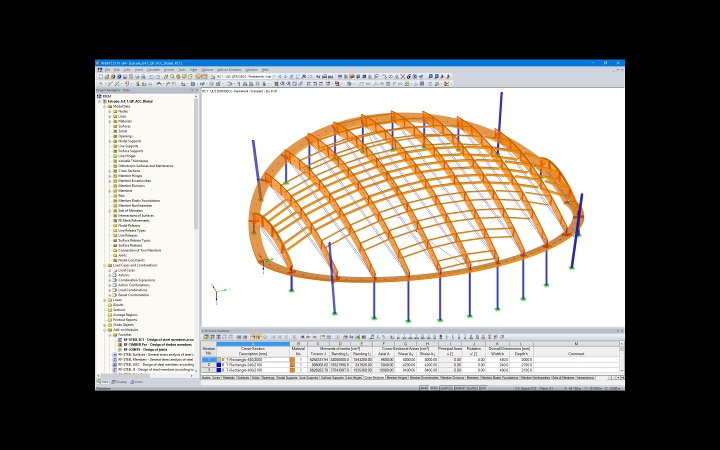Open the File menu
Screen dimensions: 720x450
coord(107,70)
